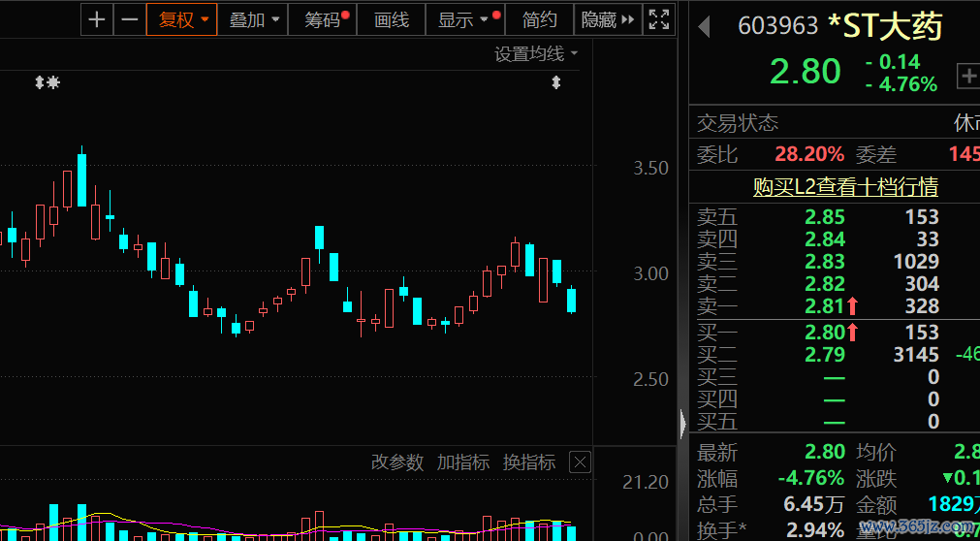Collapse side panel with divider arrow

(682, 424)
